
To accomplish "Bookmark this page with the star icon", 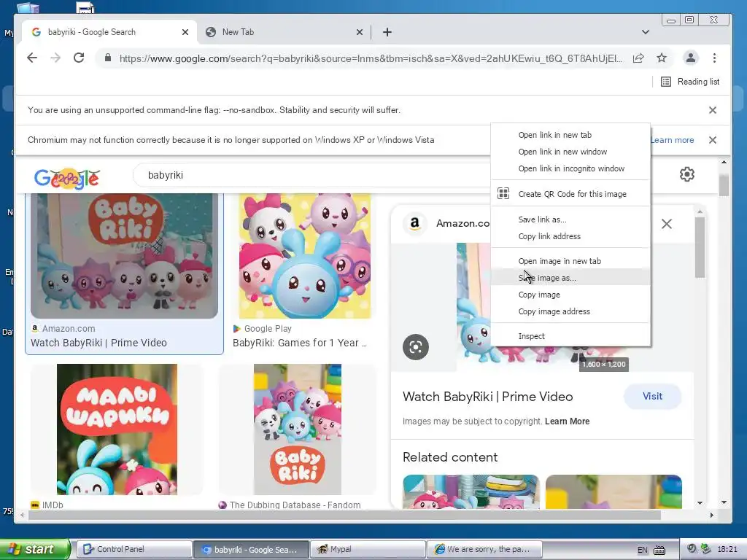I will 662,58.
